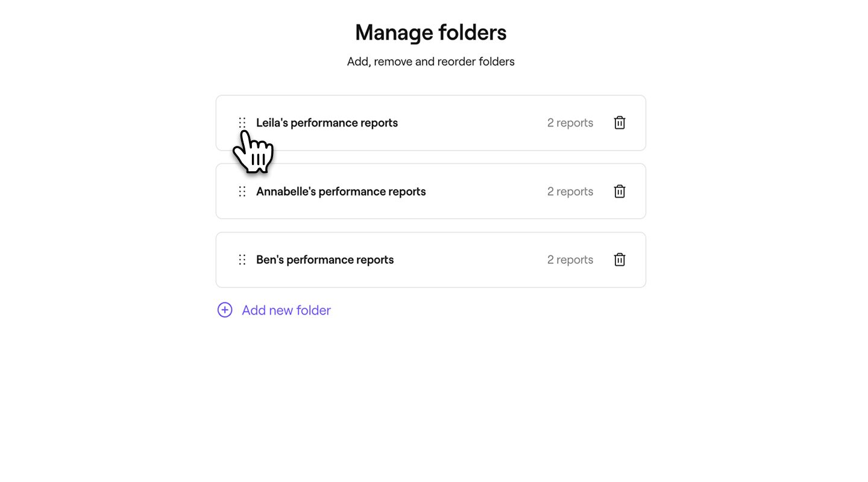
Task: Delete Leila's performance reports folder
Action: (620, 123)
